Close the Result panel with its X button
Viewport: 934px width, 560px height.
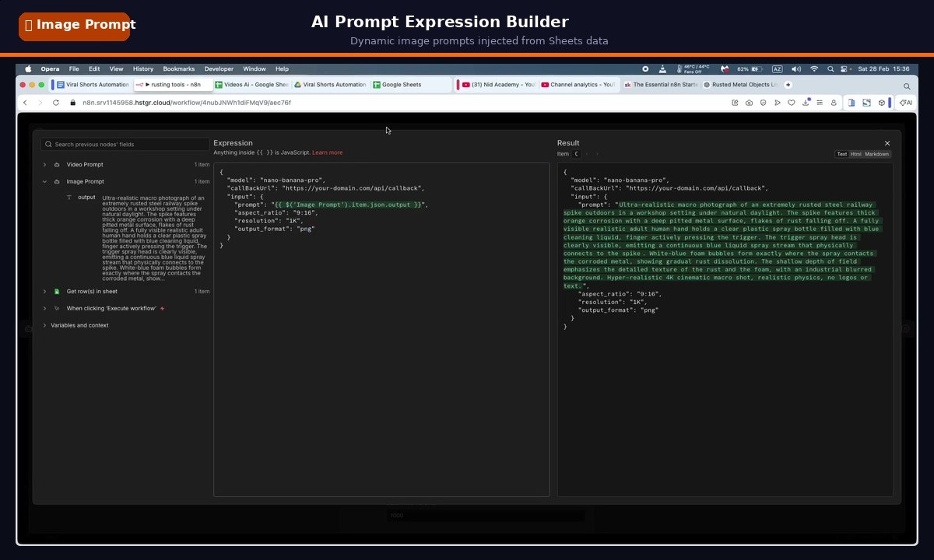click(x=887, y=143)
